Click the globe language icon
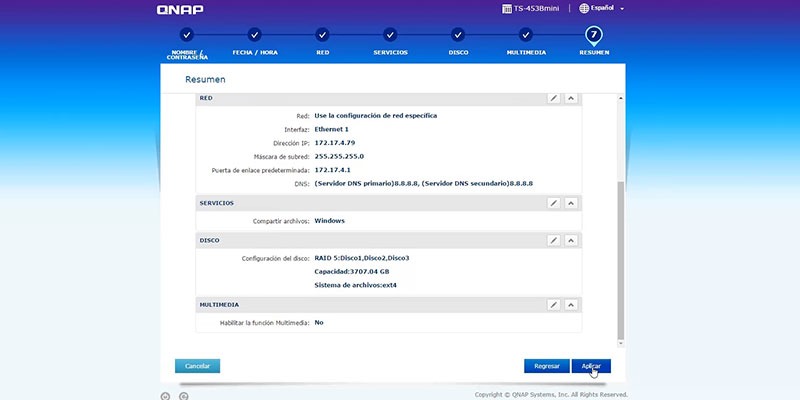Image resolution: width=800 pixels, height=400 pixels. coord(584,9)
